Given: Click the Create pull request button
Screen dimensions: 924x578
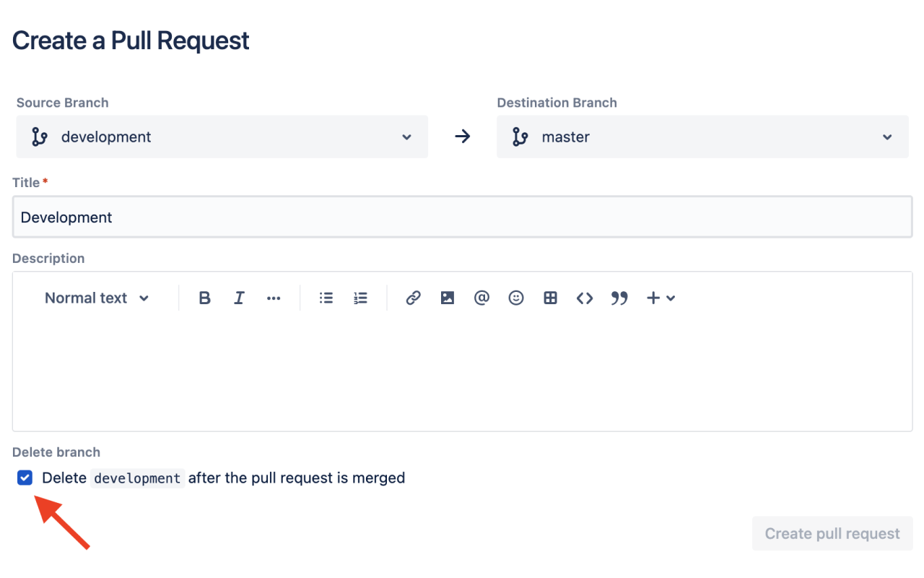Looking at the screenshot, I should 832,533.
